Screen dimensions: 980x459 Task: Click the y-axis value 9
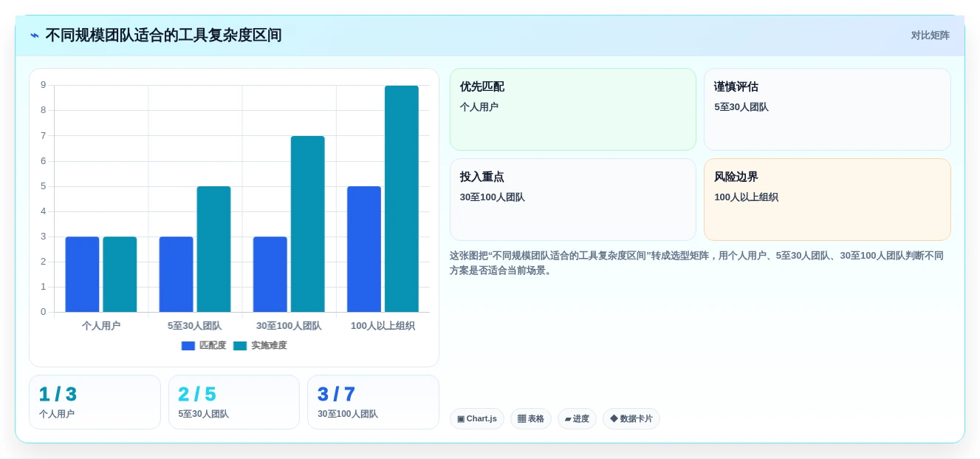44,85
